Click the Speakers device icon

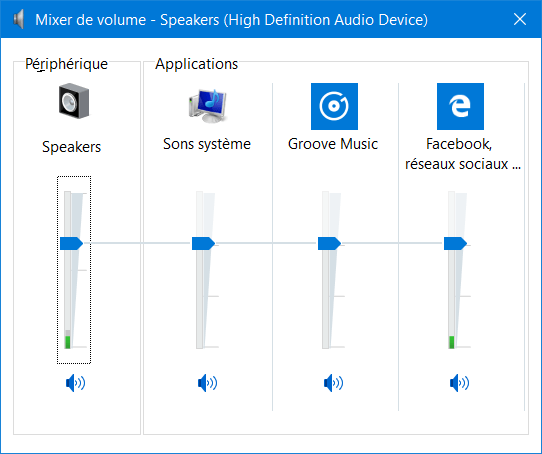coord(74,101)
